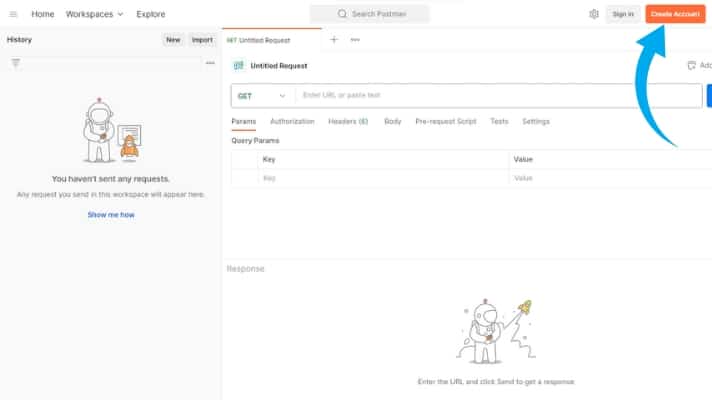This screenshot has height=400, width=712.
Task: Switch to the Authorization tab
Action: [x=292, y=122]
